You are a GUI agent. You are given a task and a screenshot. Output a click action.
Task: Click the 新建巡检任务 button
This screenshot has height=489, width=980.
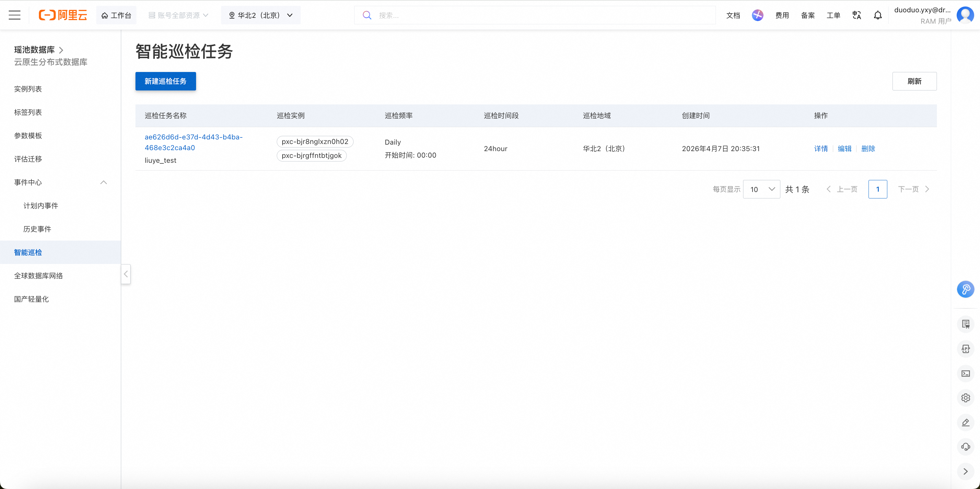tap(166, 81)
